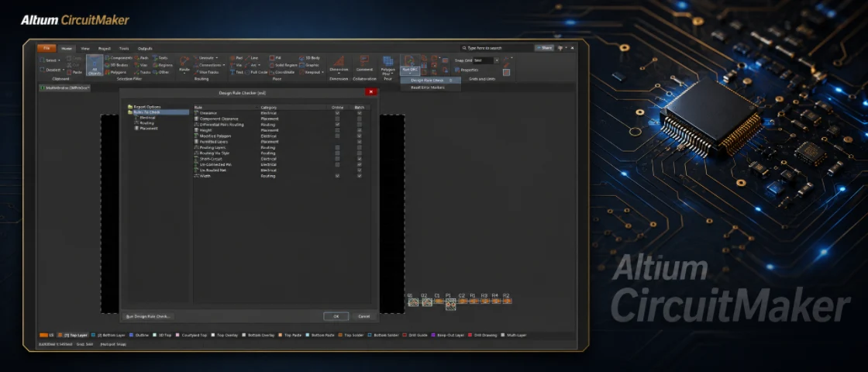Filter selection to Pads
This screenshot has width=868, height=372.
click(141, 57)
